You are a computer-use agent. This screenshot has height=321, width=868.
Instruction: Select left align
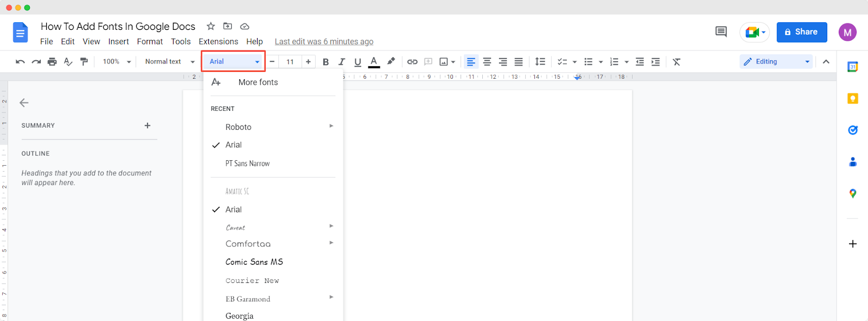(471, 62)
